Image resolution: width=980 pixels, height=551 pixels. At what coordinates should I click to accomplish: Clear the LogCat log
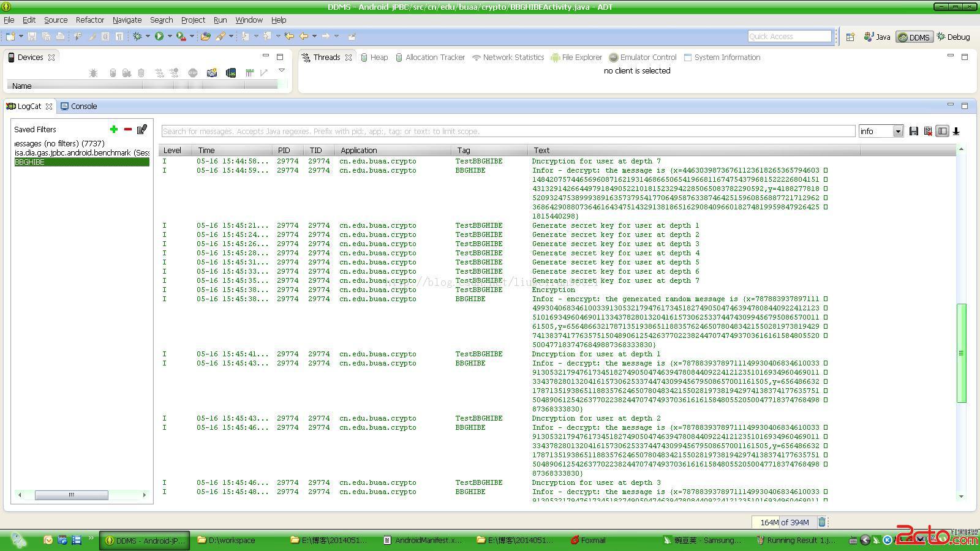click(928, 131)
